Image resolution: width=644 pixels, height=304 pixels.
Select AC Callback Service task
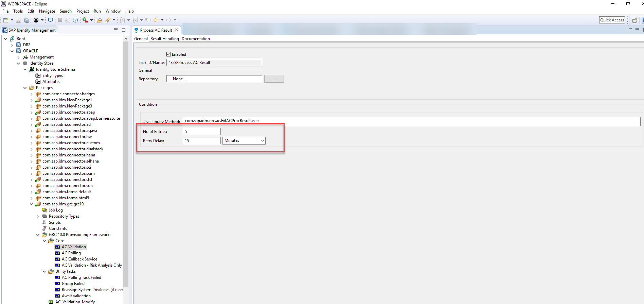[x=79, y=259]
